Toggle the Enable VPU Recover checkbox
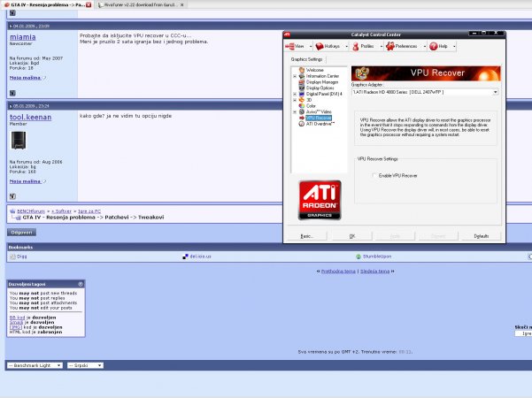The image size is (532, 398). pyautogui.click(x=374, y=176)
